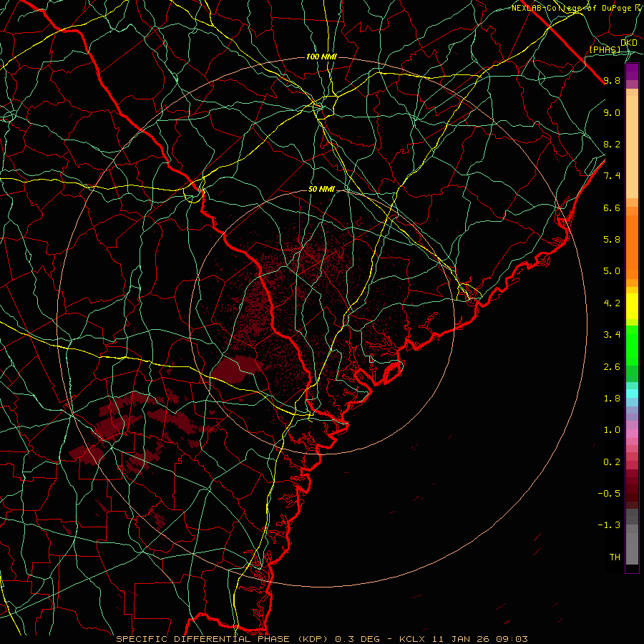Pick the cyan color bar segment
The width and height of the screenshot is (644, 644).
click(632, 394)
